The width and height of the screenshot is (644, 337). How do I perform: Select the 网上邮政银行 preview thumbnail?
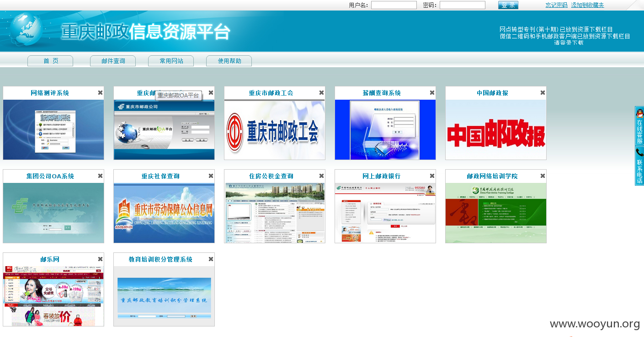point(385,213)
